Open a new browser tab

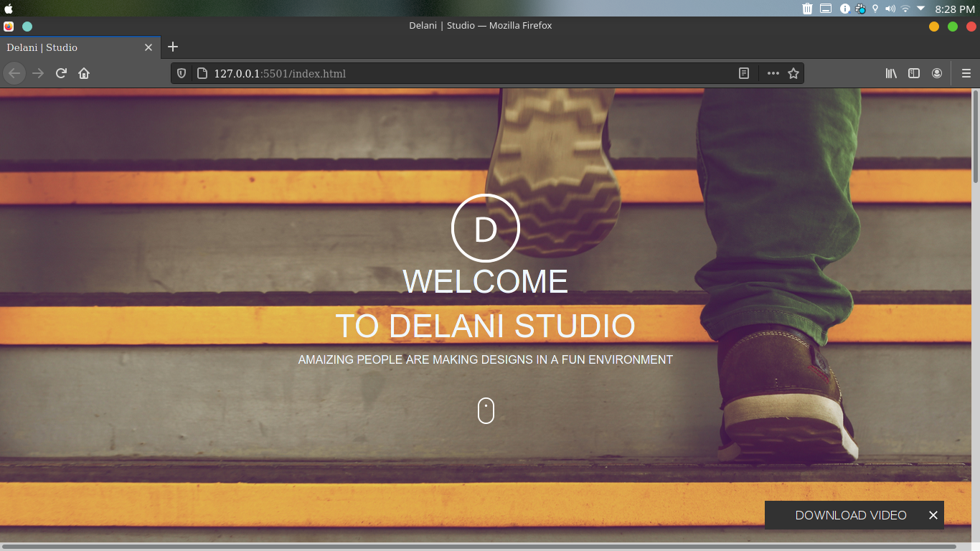(x=172, y=47)
